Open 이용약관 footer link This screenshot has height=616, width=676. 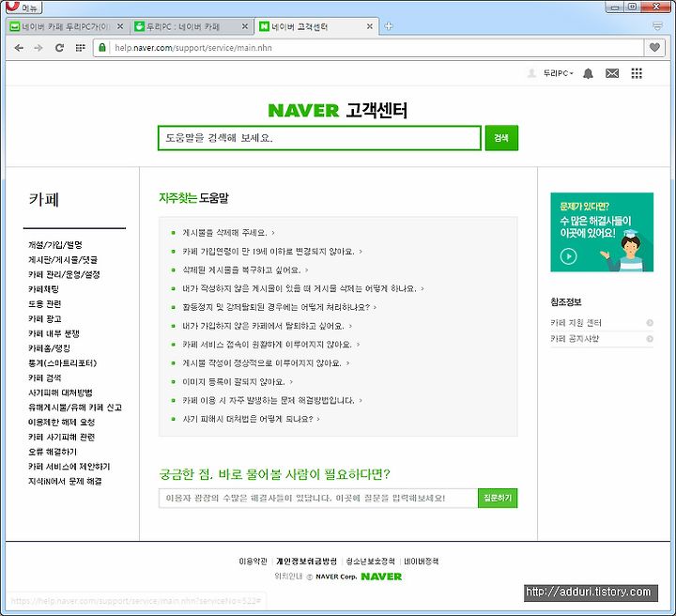[x=253, y=562]
